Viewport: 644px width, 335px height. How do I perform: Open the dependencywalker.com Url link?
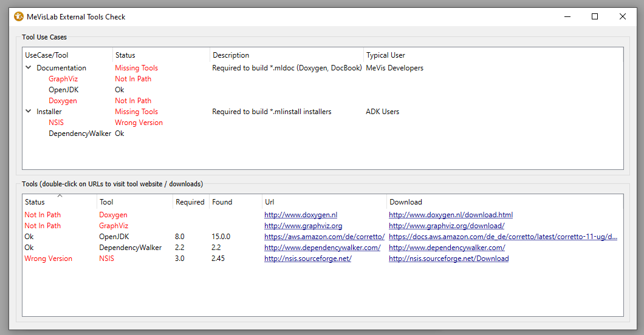pos(322,248)
